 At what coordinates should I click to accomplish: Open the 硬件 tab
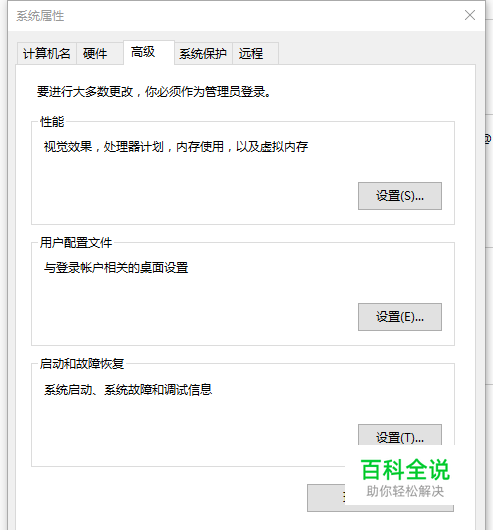click(100, 53)
